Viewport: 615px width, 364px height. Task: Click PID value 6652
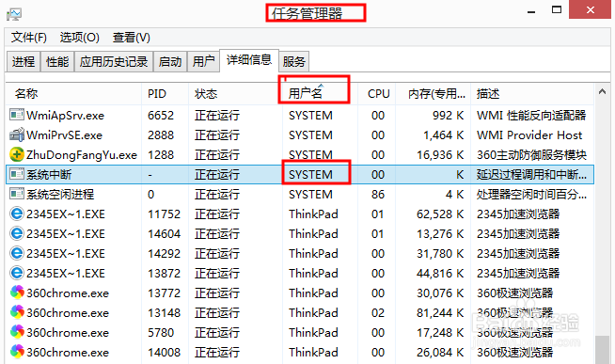coord(161,116)
